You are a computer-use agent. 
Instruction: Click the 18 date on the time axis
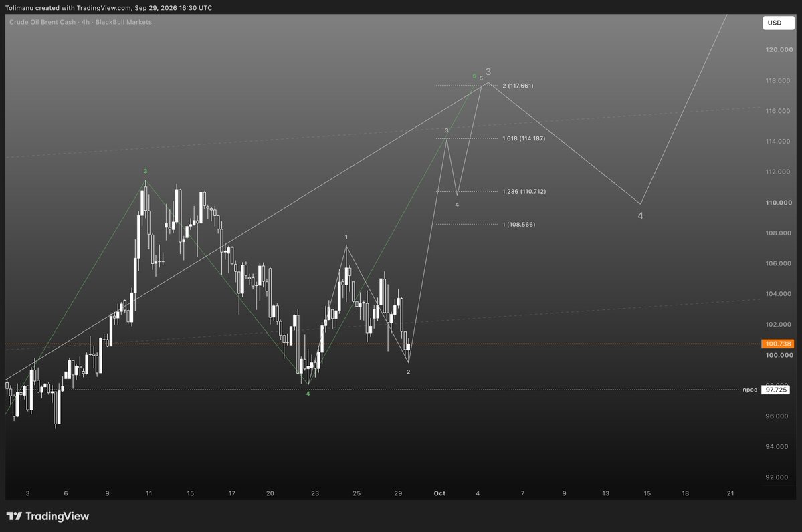click(x=686, y=494)
